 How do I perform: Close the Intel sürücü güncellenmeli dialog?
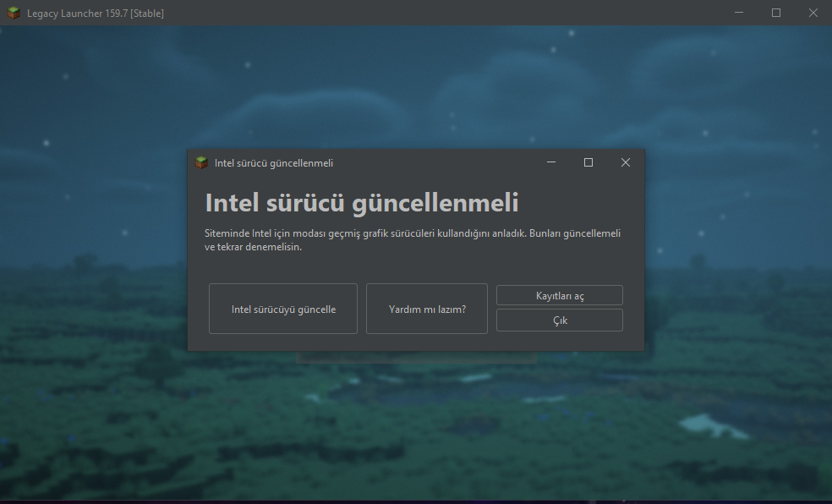[x=626, y=162]
